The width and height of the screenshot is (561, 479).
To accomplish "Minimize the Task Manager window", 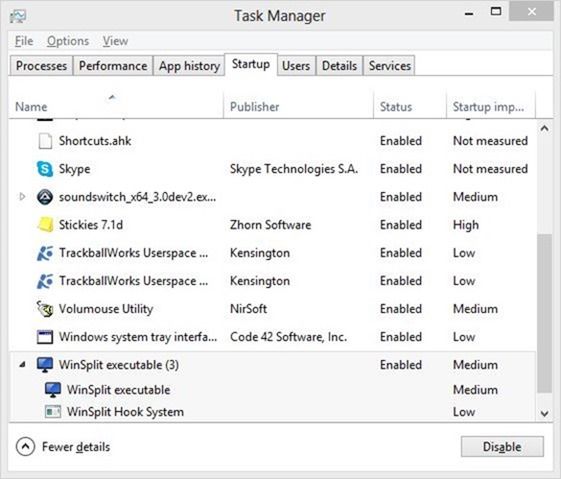I will (469, 14).
